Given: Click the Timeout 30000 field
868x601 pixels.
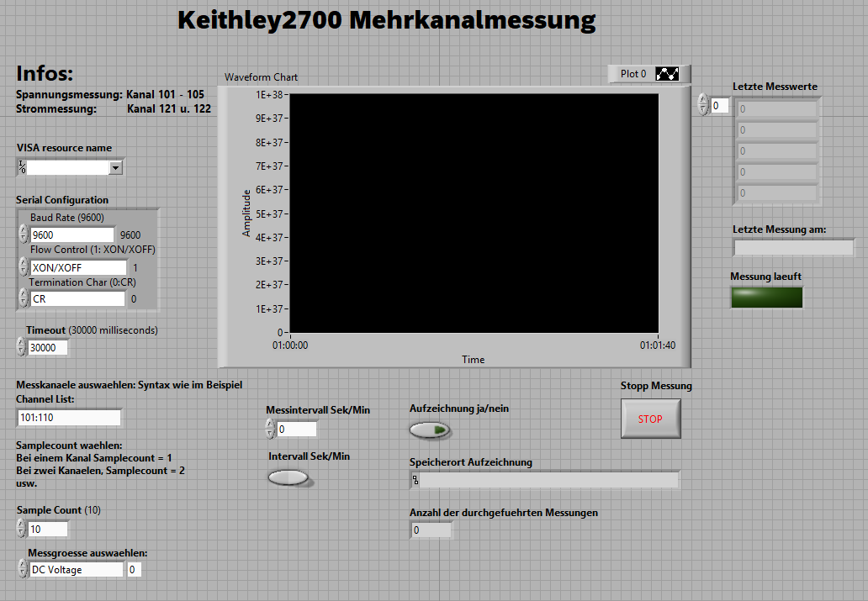Looking at the screenshot, I should pyautogui.click(x=48, y=347).
